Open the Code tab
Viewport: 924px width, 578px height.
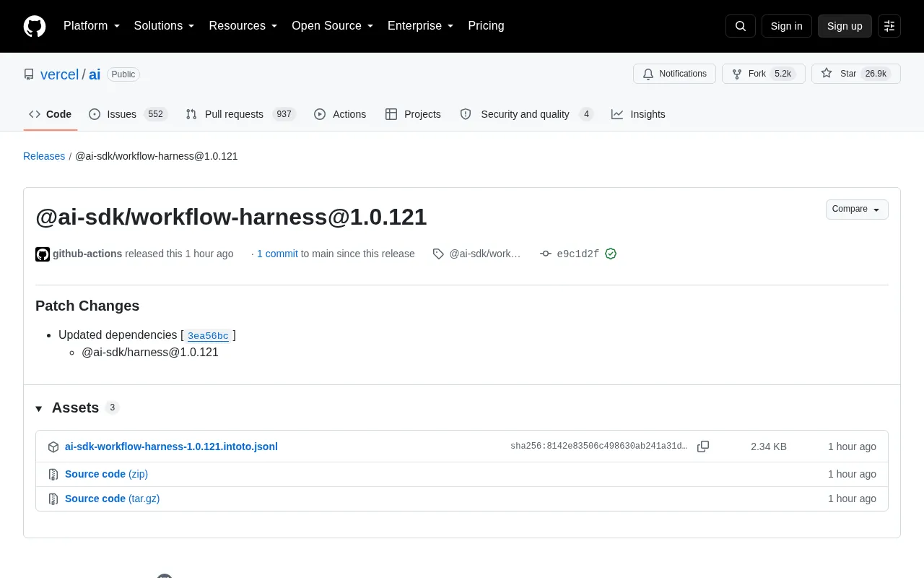pos(51,114)
